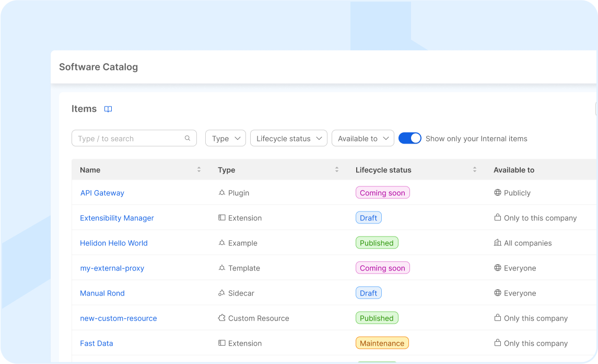Image resolution: width=598 pixels, height=364 pixels.
Task: Click Only this company in new-custom-resource row
Action: pos(536,318)
